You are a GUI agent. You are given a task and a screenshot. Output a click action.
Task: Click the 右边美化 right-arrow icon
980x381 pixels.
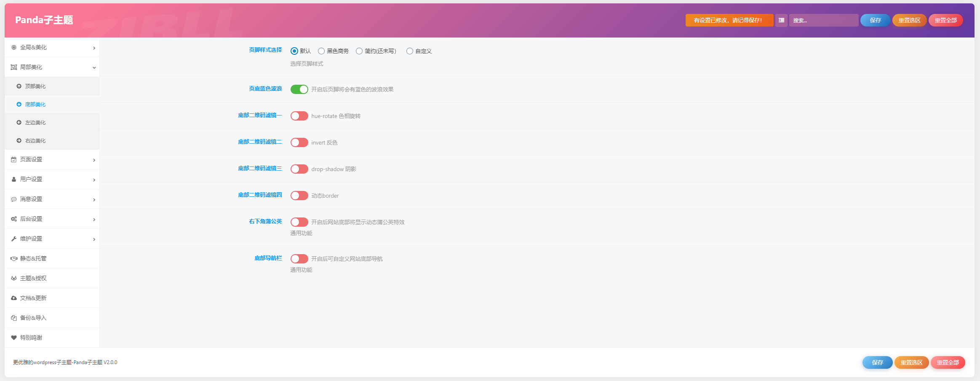[19, 141]
